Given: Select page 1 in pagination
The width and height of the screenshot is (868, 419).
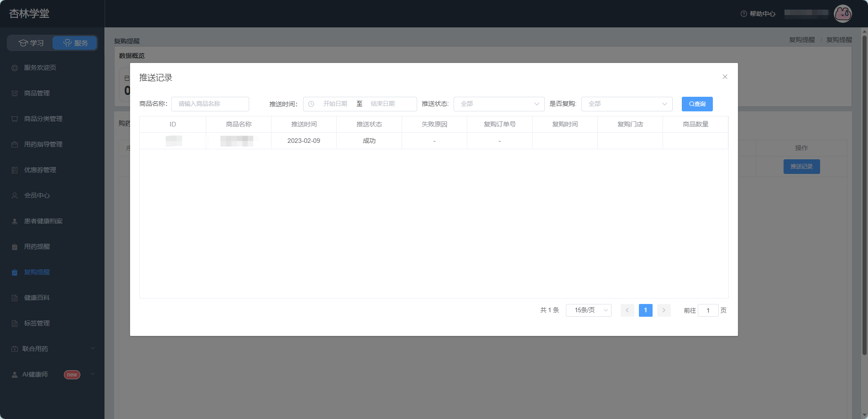Looking at the screenshot, I should pos(645,310).
